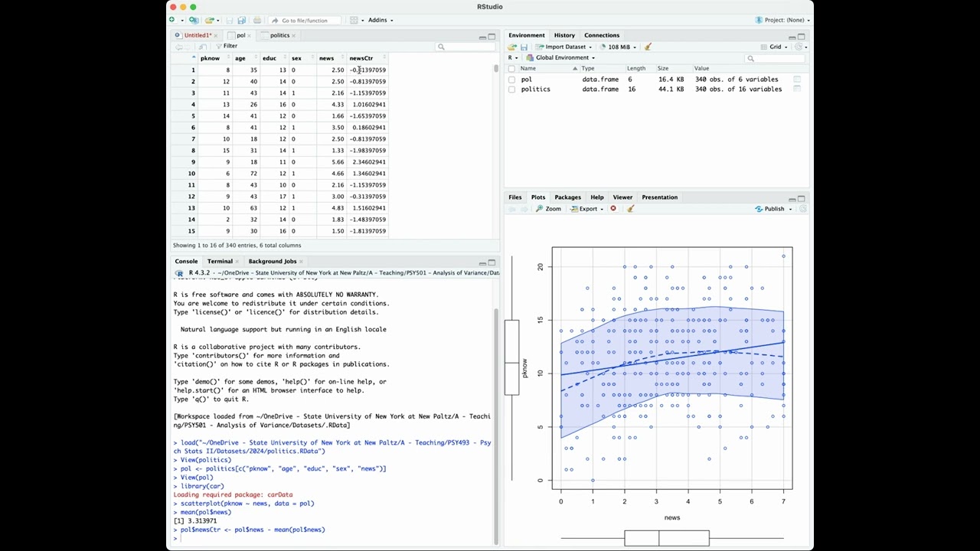Click the workspace panes grid icon
This screenshot has height=551, width=980.
coord(354,20)
